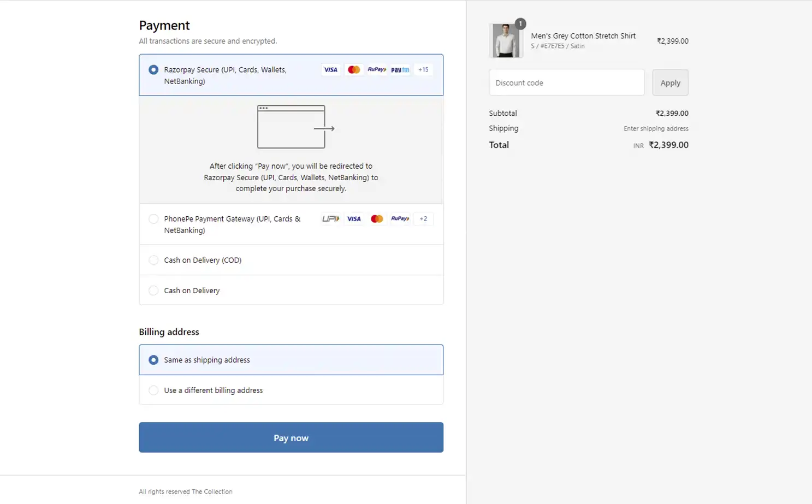
Task: Select the PhonePe Payment Gateway option
Action: click(x=153, y=218)
